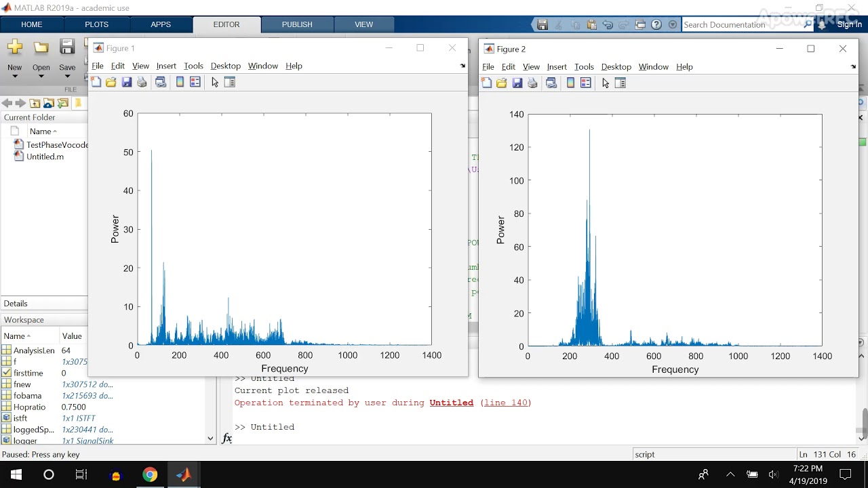Image resolution: width=868 pixels, height=488 pixels.
Task: Click the Untitled error link
Action: click(451, 403)
